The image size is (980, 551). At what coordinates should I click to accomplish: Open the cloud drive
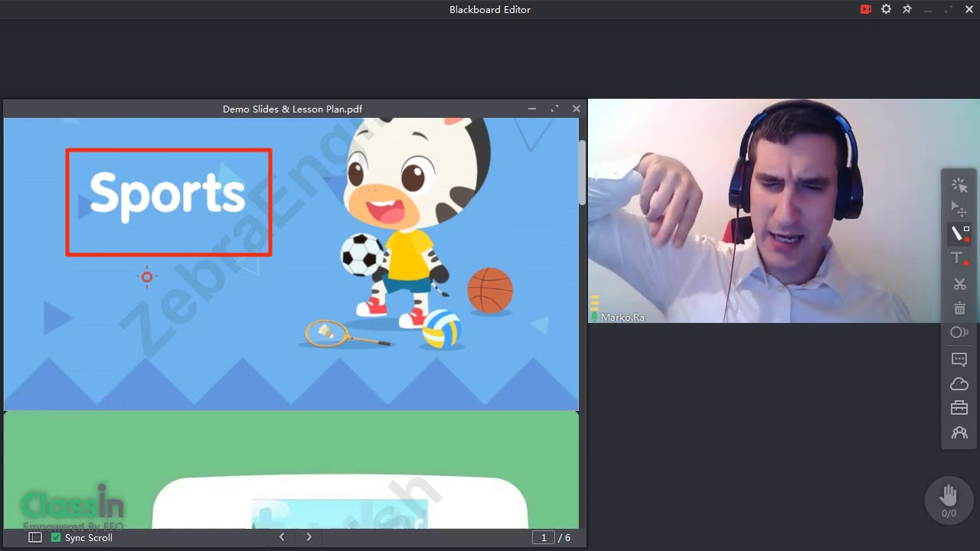pyautogui.click(x=959, y=384)
